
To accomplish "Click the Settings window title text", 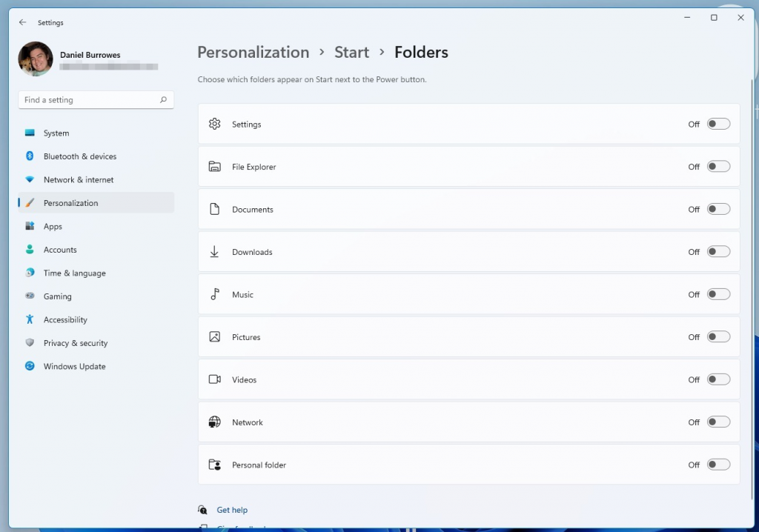I will 50,23.
